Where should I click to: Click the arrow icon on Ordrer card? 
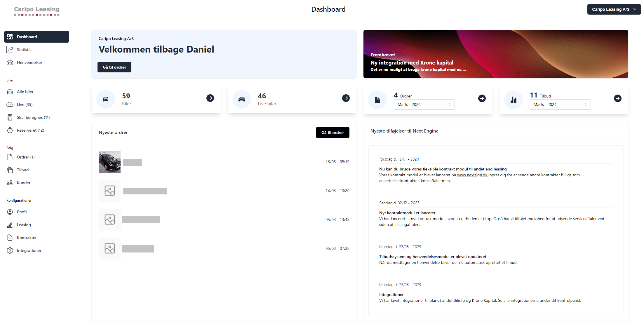482,98
